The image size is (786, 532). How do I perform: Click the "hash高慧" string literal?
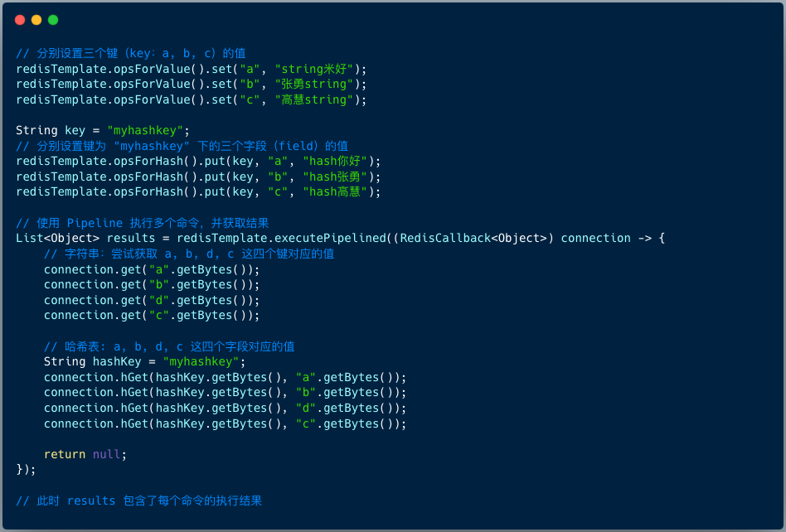click(x=335, y=192)
